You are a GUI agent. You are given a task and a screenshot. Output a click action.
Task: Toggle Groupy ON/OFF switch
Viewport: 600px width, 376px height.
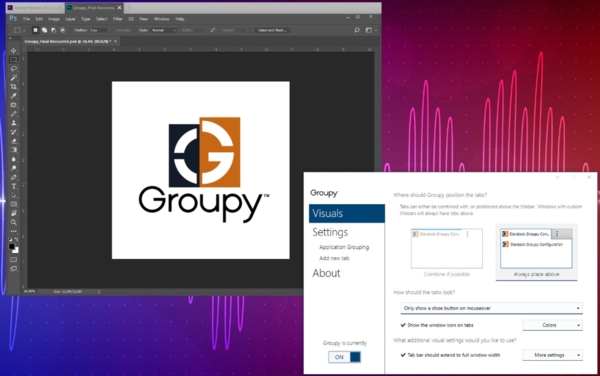[344, 357]
